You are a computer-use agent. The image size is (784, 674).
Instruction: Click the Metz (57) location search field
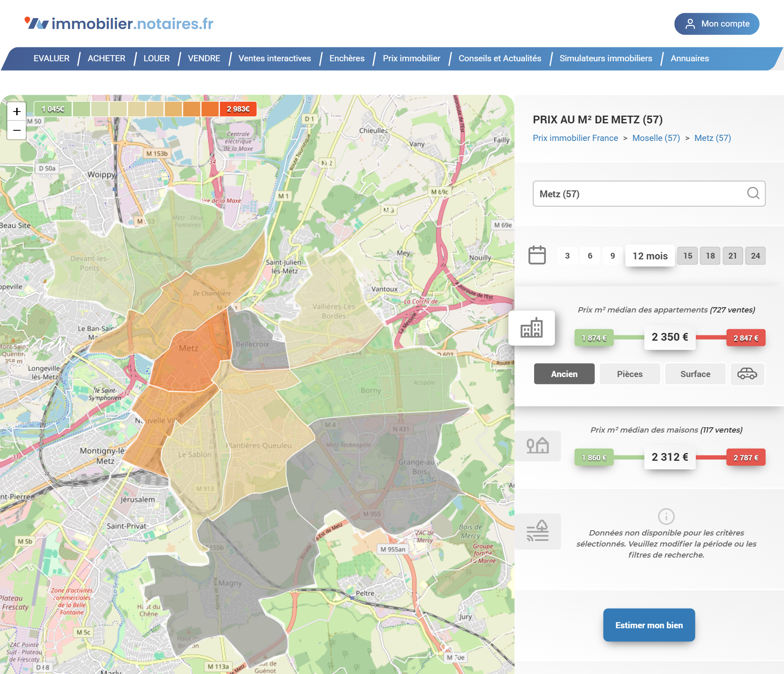649,194
